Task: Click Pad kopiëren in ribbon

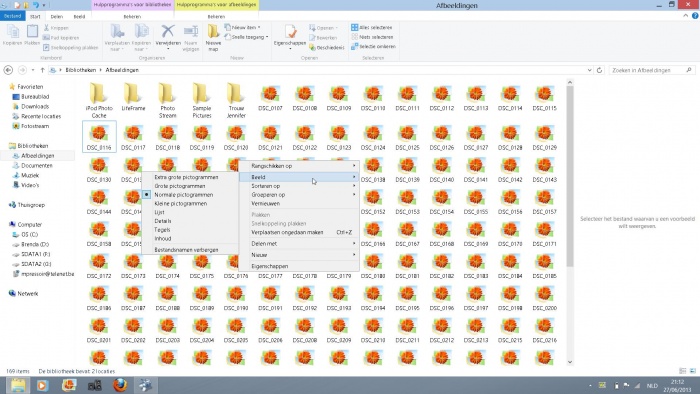Action: coord(61,37)
